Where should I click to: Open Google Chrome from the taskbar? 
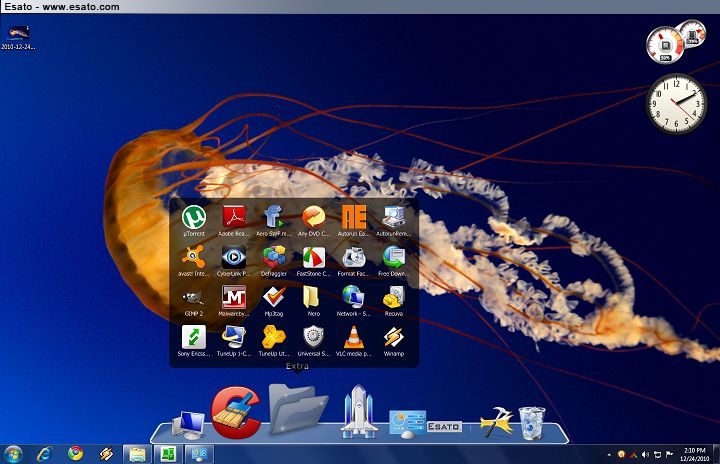(x=75, y=454)
